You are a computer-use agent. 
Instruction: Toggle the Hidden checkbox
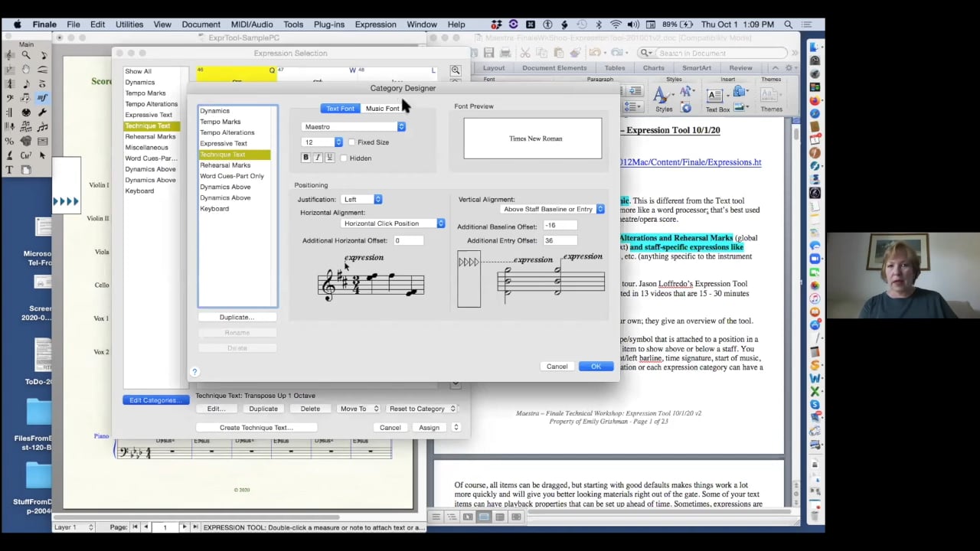tap(343, 158)
